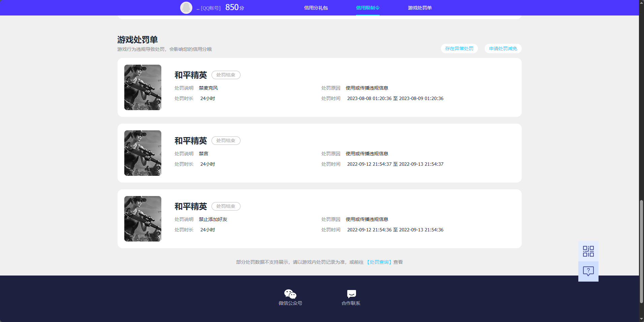
Task: Click 和平精英 title in 禁言 record
Action: click(191, 141)
